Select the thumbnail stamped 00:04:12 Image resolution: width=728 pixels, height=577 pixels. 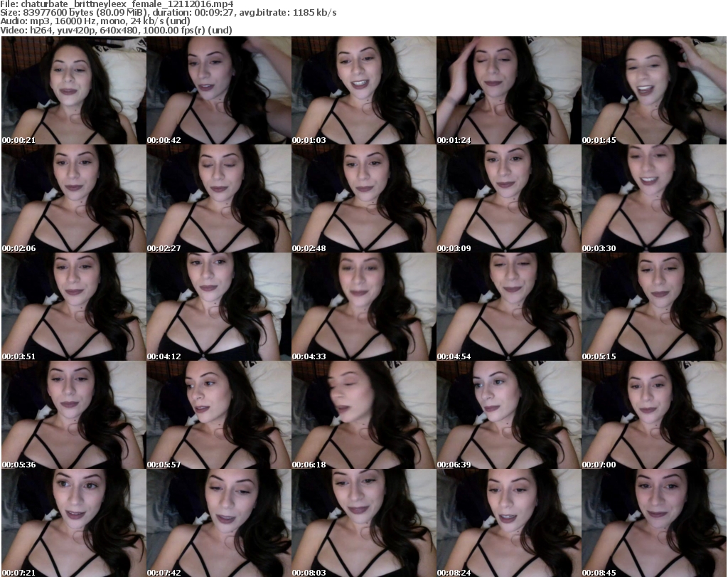point(219,307)
